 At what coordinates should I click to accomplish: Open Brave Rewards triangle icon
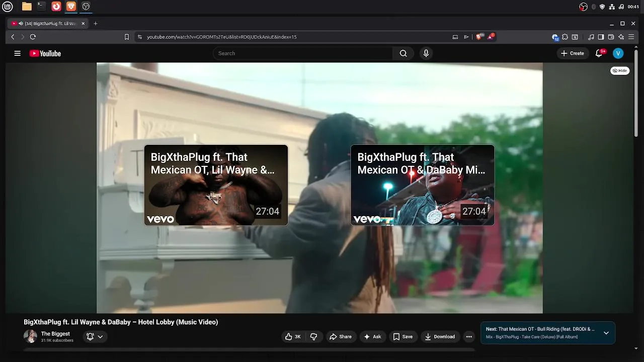(491, 37)
